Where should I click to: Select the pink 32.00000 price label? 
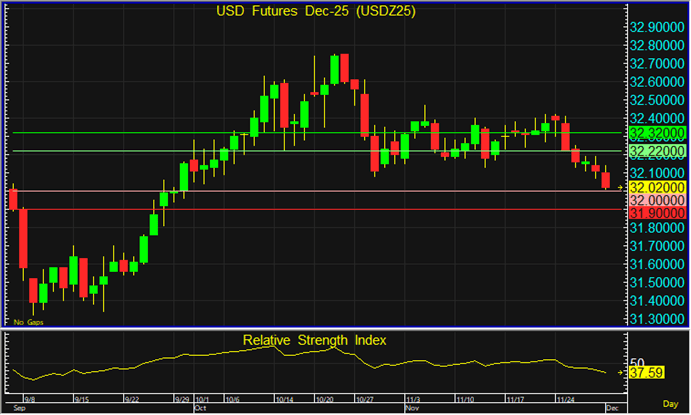pos(657,200)
